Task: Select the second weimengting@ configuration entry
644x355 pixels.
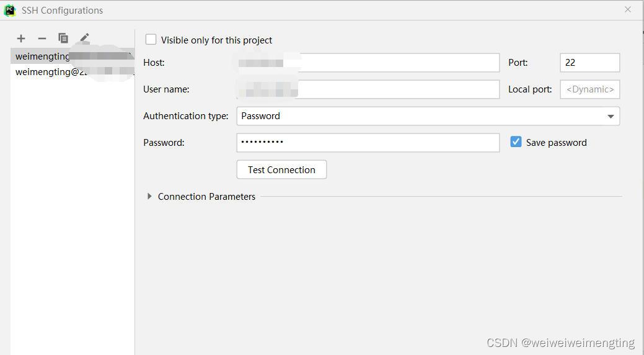Action: 73,71
